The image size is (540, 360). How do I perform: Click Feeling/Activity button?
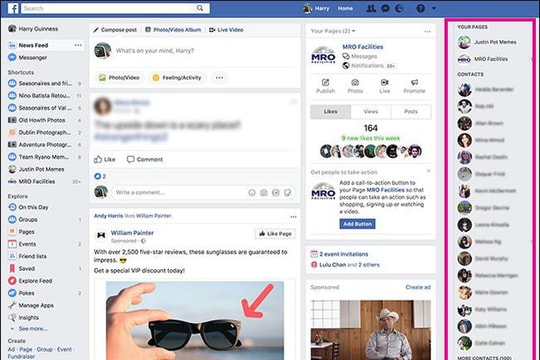coord(177,78)
